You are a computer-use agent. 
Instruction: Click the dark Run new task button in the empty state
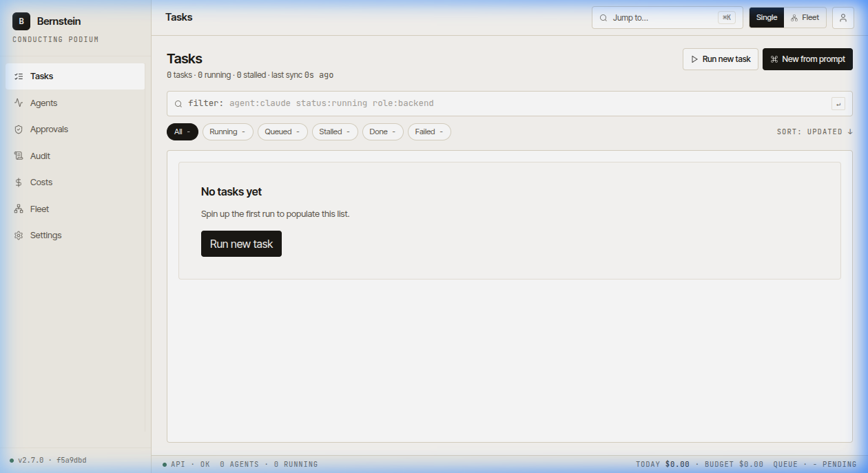(241, 244)
